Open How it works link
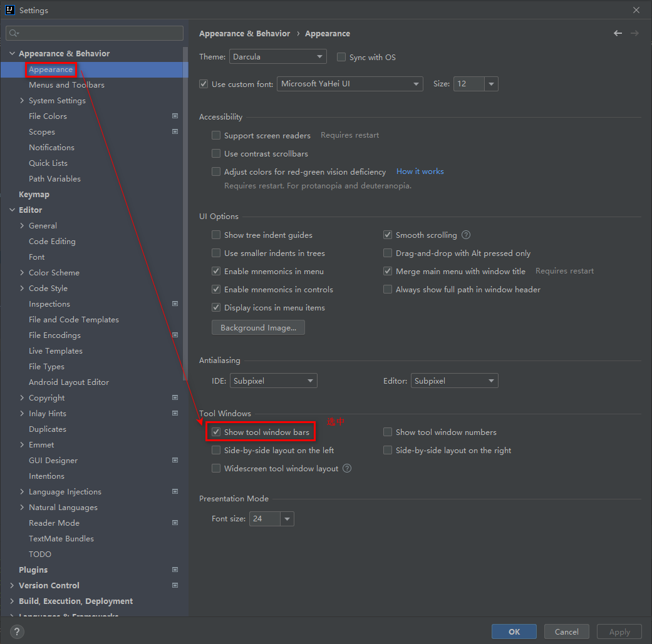The width and height of the screenshot is (652, 644). pyautogui.click(x=420, y=171)
